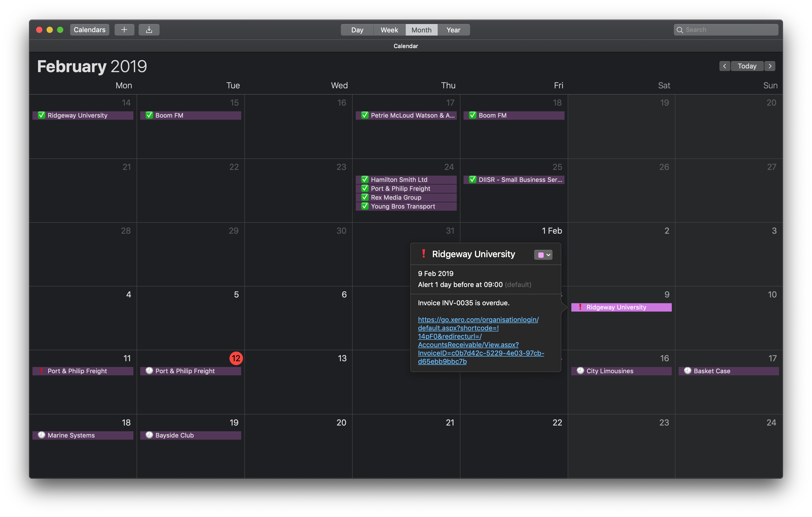Click green checkmark on Petrie McLoud Watson
This screenshot has width=812, height=517.
(364, 115)
